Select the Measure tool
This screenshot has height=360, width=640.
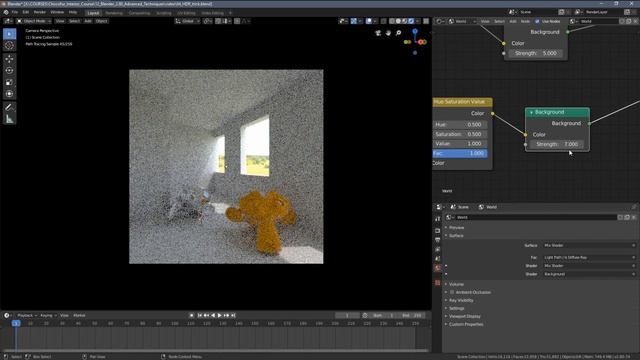click(x=9, y=119)
